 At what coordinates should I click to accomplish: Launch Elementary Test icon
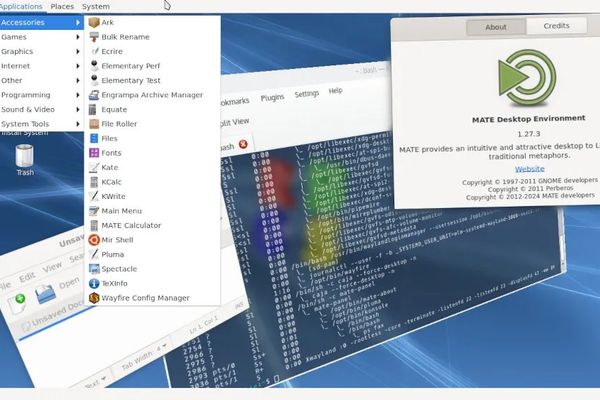tap(94, 80)
